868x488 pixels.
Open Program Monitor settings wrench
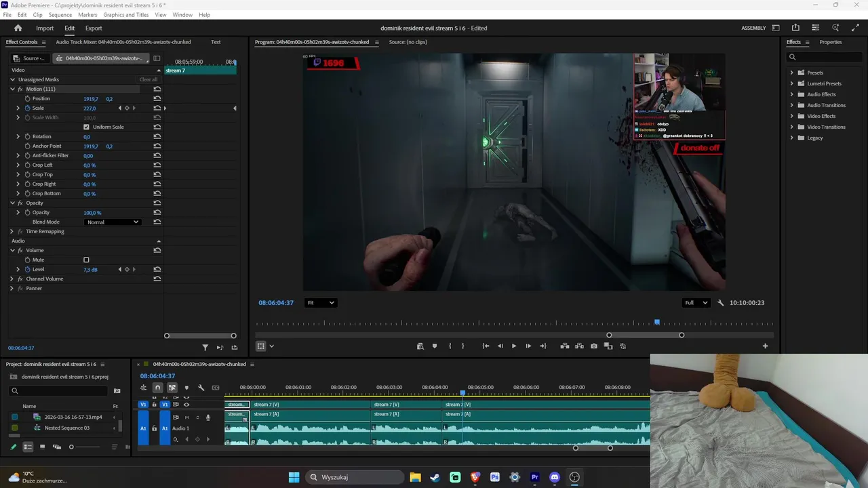(721, 303)
